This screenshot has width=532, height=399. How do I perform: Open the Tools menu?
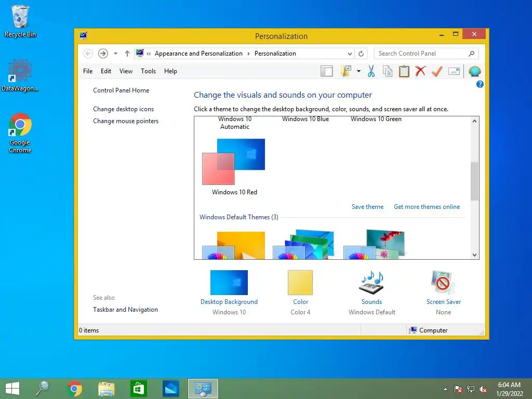[148, 71]
